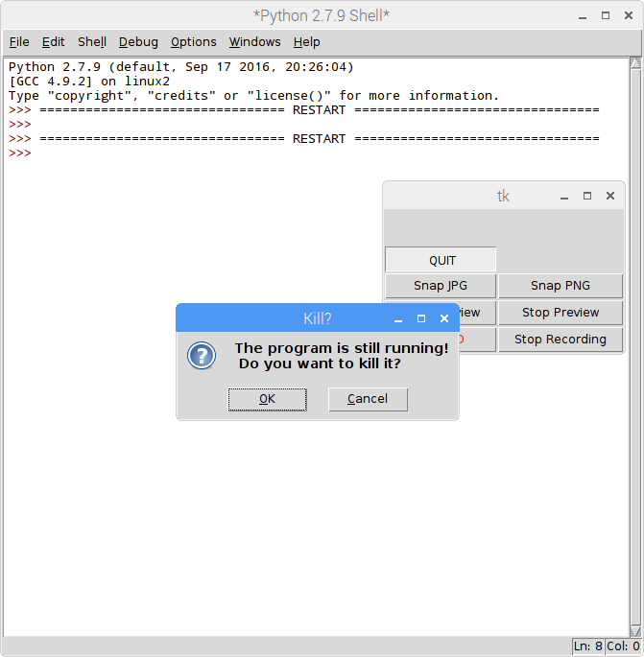Click QUIT button in tk window
Image resolution: width=644 pixels, height=657 pixels.
point(441,260)
